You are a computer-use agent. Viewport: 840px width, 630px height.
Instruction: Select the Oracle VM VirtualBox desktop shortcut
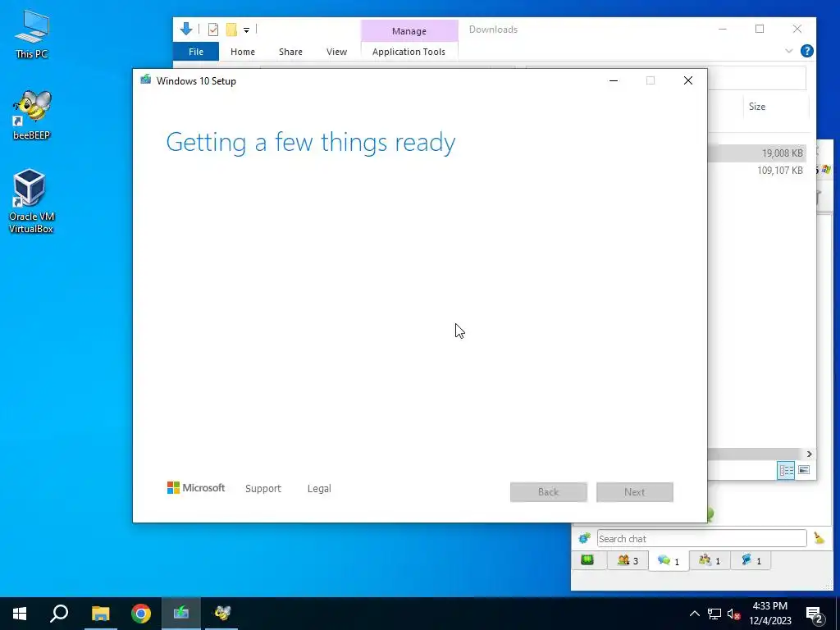pyautogui.click(x=31, y=202)
